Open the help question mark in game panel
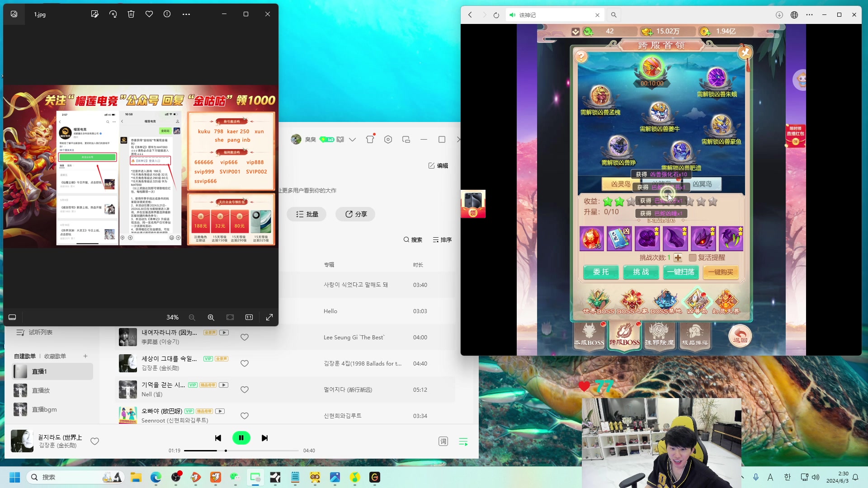The width and height of the screenshot is (868, 488). point(581,56)
